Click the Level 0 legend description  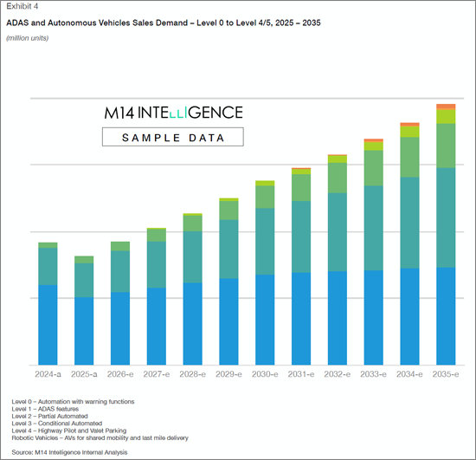pos(73,402)
